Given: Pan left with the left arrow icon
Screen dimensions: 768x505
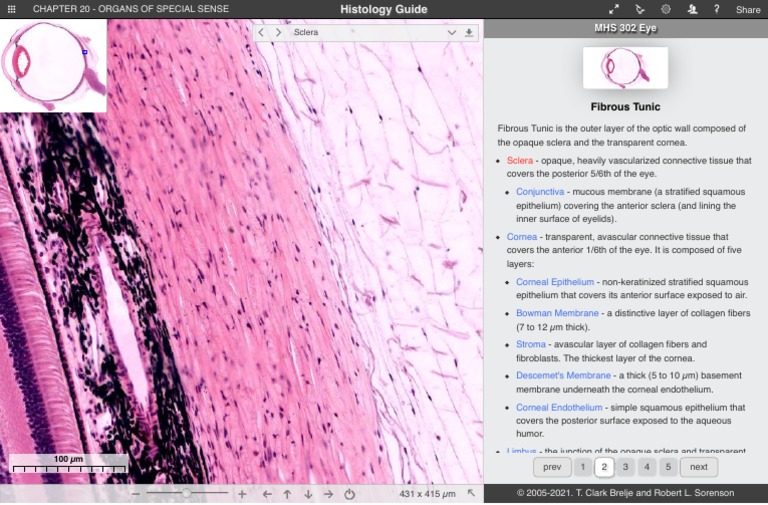Looking at the screenshot, I should point(267,494).
